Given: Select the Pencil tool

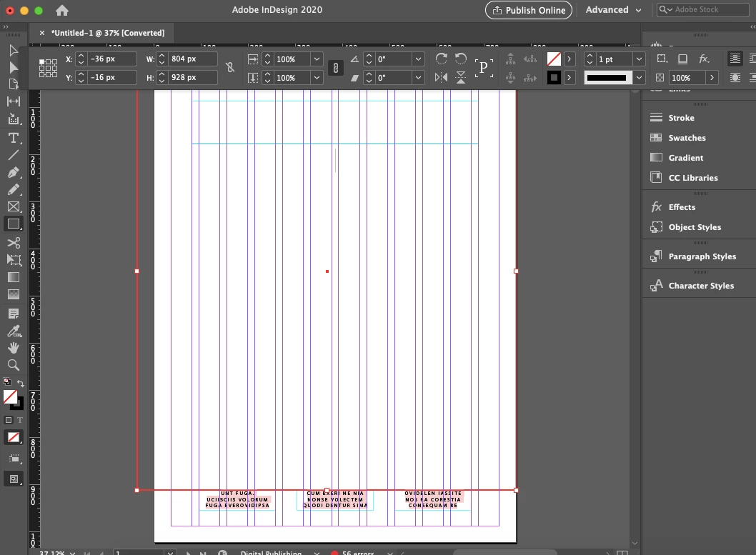Looking at the screenshot, I should 14,190.
